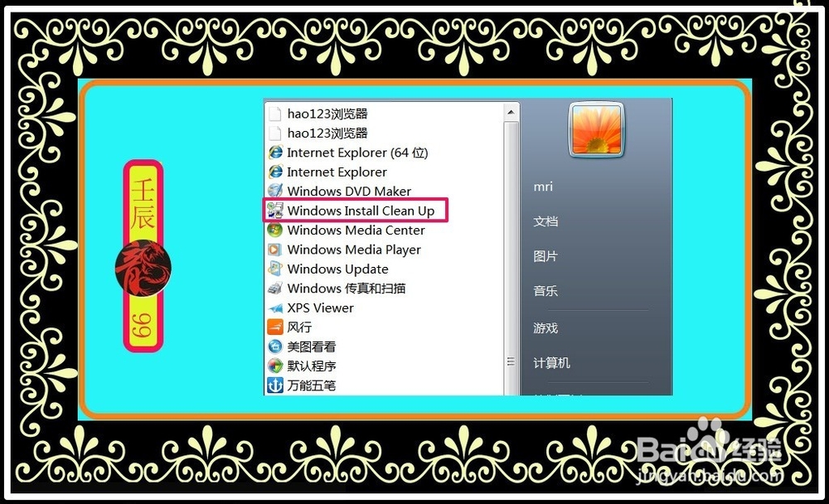Open 文档 from the right pane
Image resolution: width=829 pixels, height=504 pixels.
pyautogui.click(x=545, y=221)
